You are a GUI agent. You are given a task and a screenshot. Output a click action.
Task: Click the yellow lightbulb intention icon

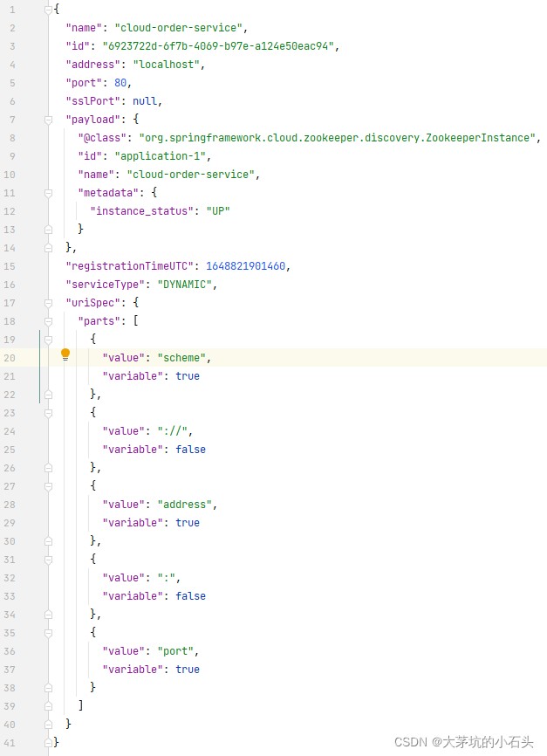pos(65,354)
